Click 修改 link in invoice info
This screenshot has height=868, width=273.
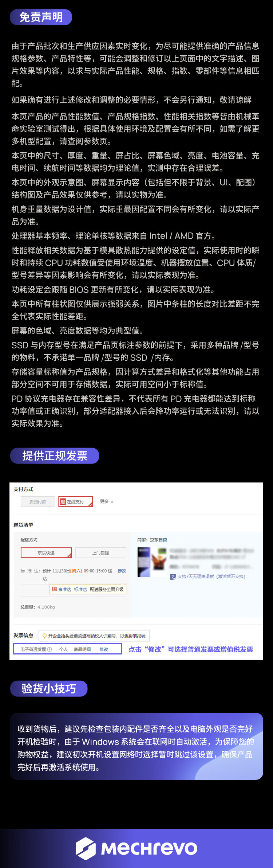pos(104,649)
